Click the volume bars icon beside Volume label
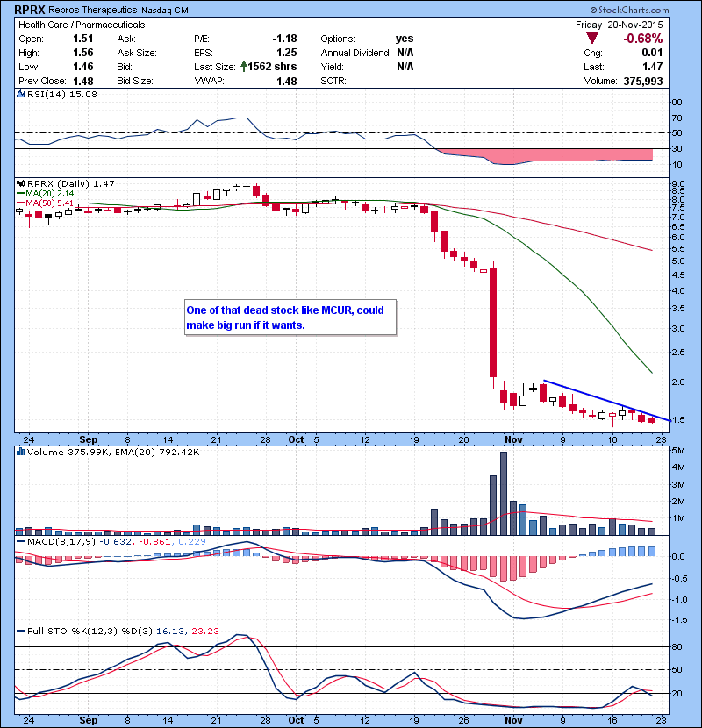This screenshot has width=702, height=728. (x=20, y=452)
